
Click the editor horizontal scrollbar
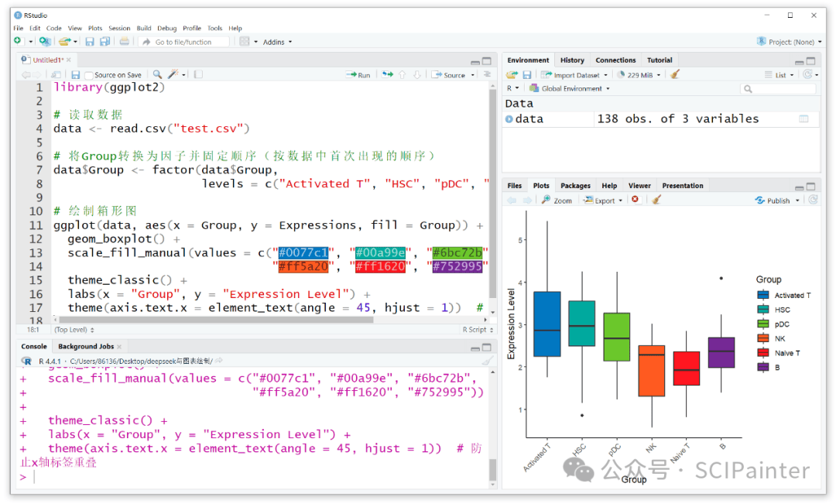pos(215,320)
